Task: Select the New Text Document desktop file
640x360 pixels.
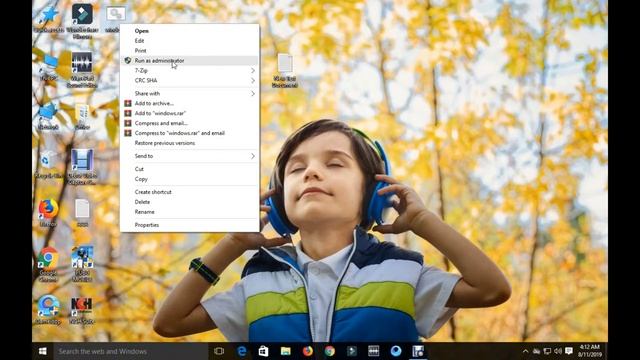Action: click(x=285, y=70)
